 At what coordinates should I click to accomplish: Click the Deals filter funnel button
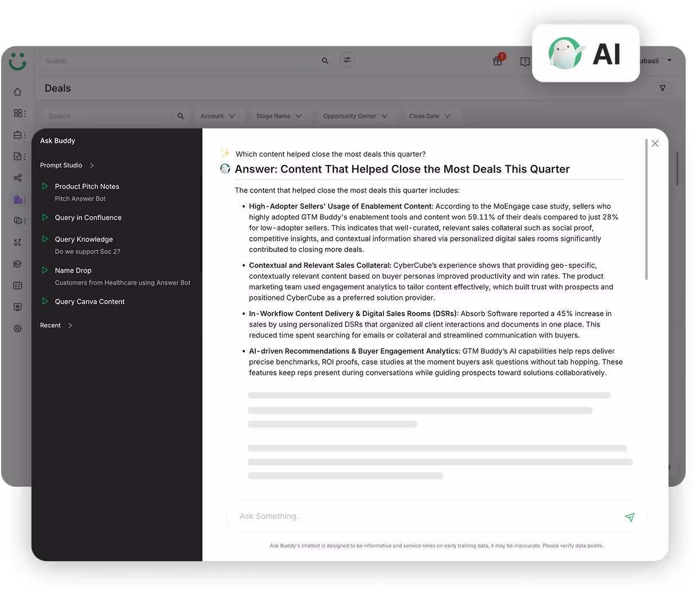tap(663, 88)
